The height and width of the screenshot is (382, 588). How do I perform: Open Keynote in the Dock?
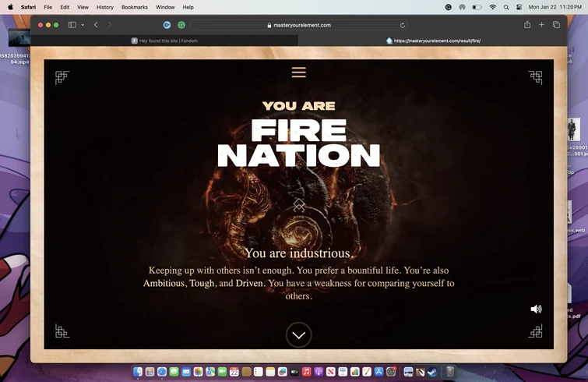[x=343, y=372]
